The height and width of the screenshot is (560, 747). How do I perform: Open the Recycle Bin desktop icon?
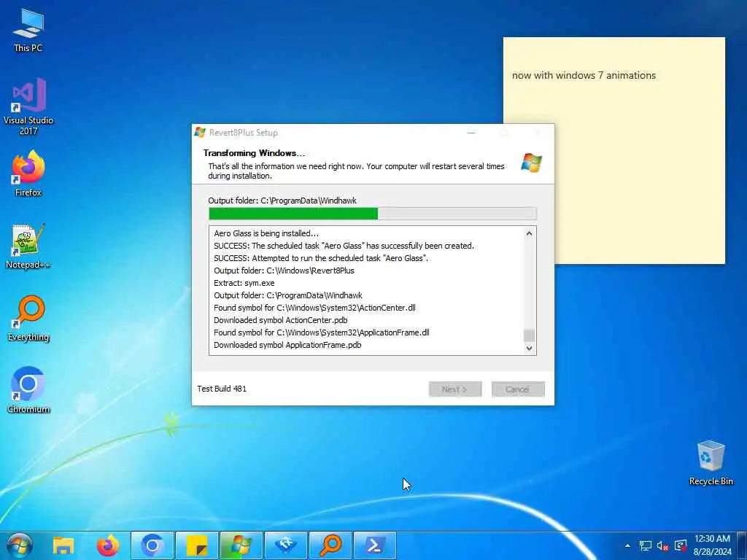click(x=711, y=463)
